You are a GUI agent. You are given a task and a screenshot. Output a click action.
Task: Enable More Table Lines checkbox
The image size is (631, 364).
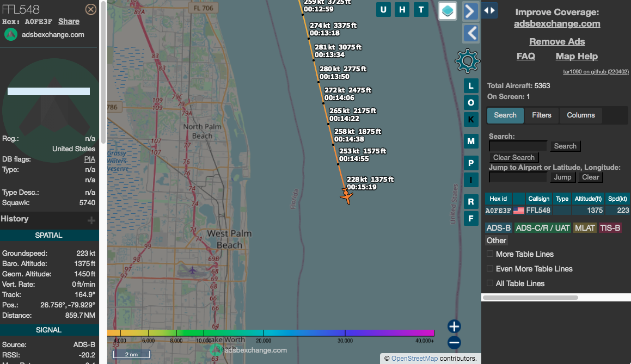pos(490,254)
